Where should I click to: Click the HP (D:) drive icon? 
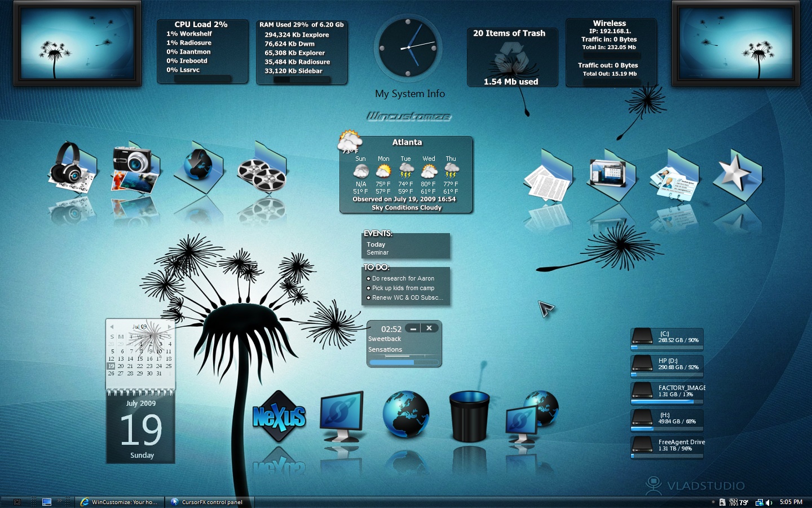point(642,364)
